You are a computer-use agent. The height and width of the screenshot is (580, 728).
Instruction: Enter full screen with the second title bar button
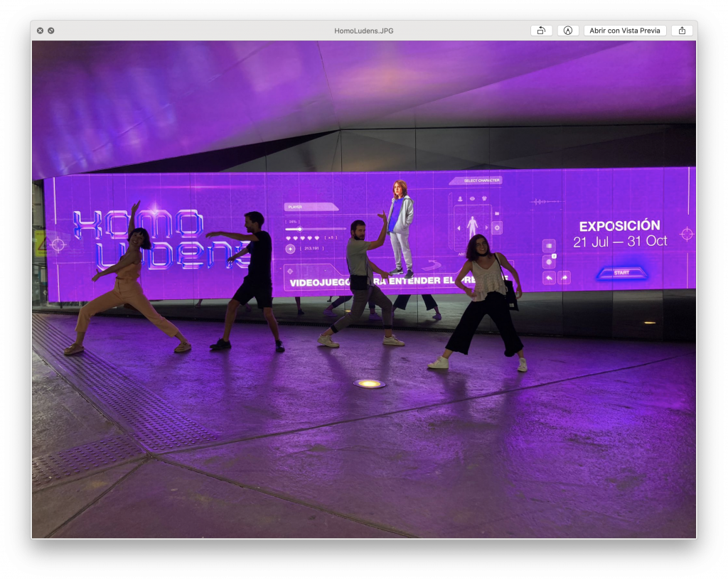pyautogui.click(x=51, y=31)
